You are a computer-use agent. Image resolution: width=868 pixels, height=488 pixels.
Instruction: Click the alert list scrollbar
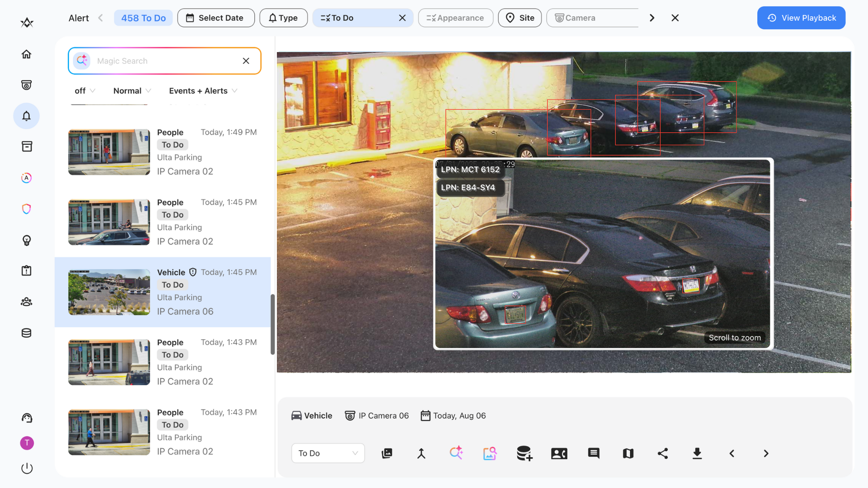pyautogui.click(x=273, y=324)
